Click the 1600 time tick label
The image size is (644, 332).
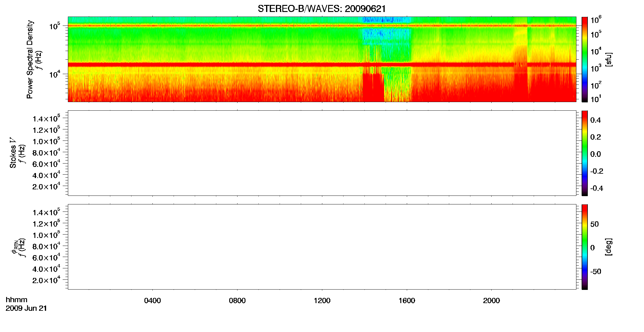pyautogui.click(x=407, y=301)
